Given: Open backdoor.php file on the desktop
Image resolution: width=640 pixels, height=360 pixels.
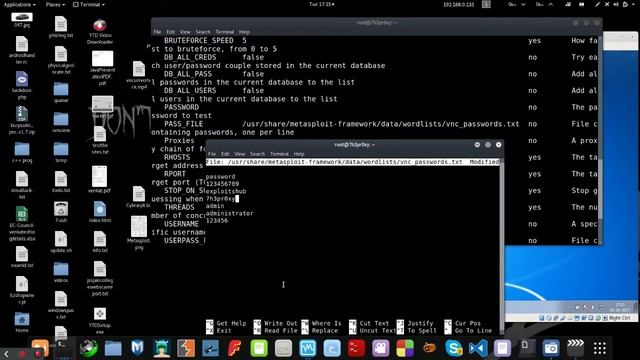Looking at the screenshot, I should coord(22,85).
